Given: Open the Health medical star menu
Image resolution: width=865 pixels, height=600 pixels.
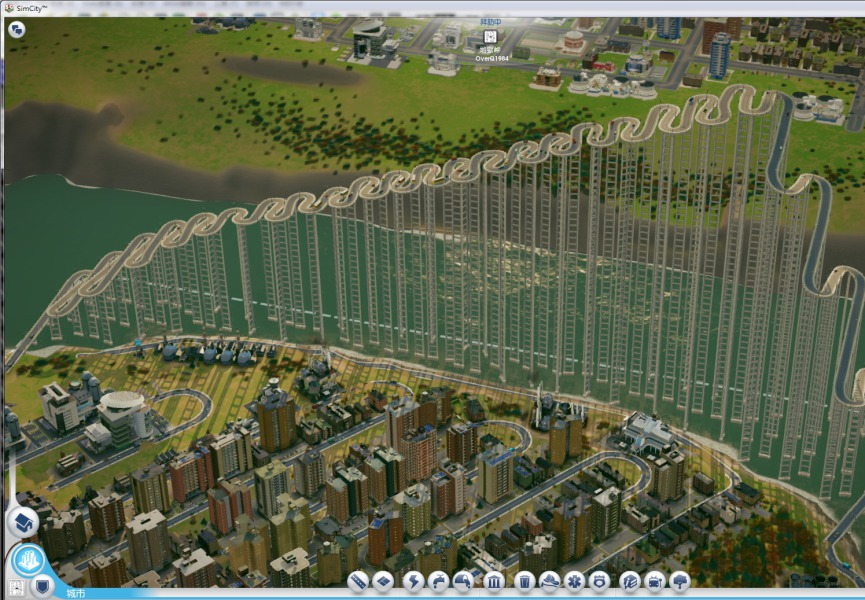Looking at the screenshot, I should (x=574, y=581).
